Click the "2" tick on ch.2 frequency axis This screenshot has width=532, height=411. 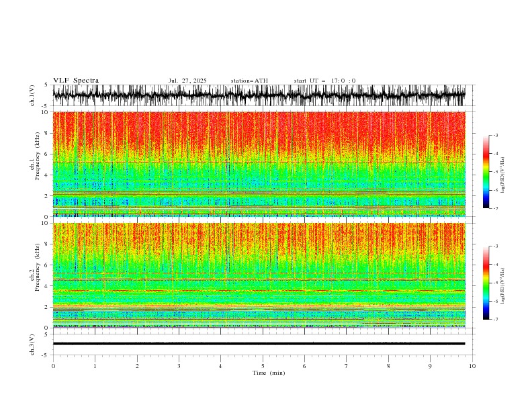(x=47, y=307)
